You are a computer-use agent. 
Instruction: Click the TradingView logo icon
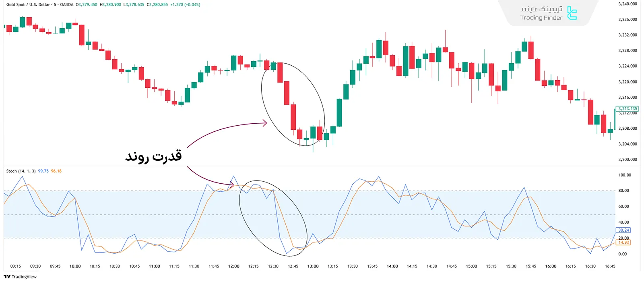(7, 277)
